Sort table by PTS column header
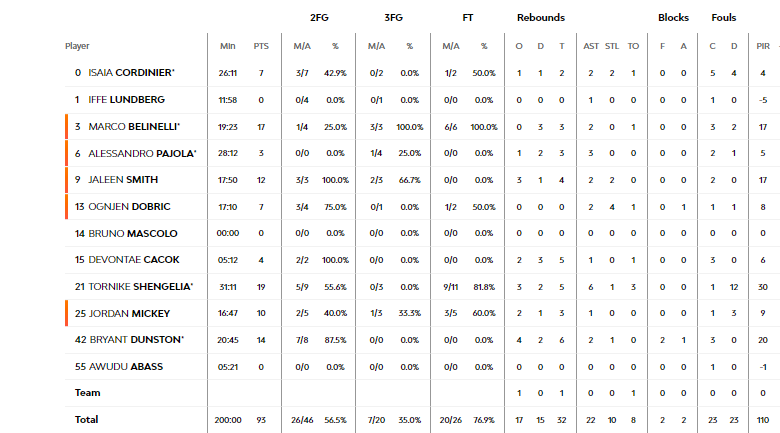 [x=261, y=46]
